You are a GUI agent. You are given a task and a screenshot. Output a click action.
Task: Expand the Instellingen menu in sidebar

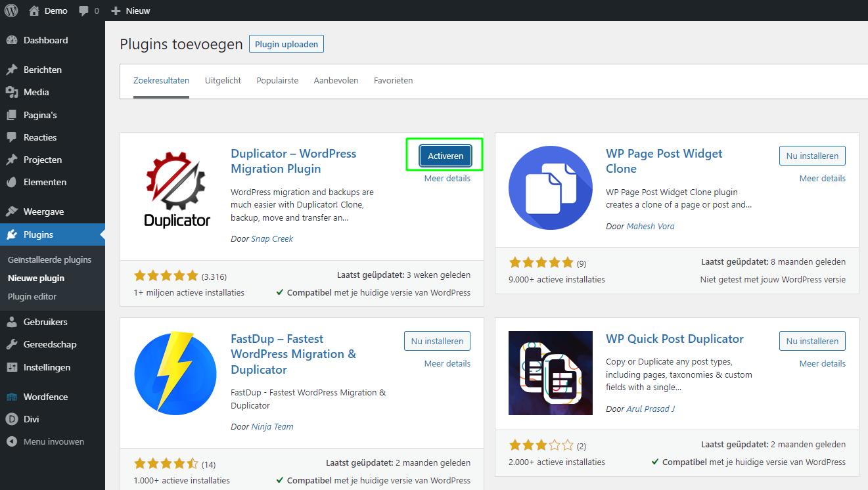pos(47,367)
